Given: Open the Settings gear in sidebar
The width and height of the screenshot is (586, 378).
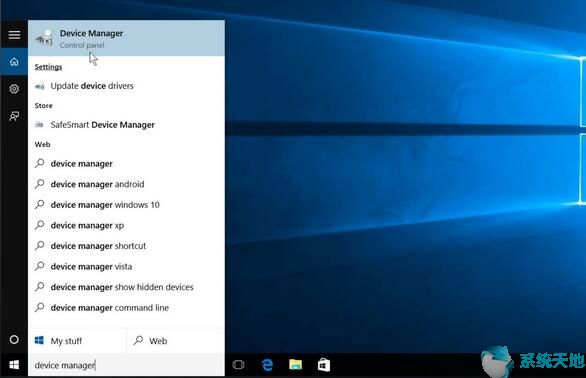Looking at the screenshot, I should [14, 89].
